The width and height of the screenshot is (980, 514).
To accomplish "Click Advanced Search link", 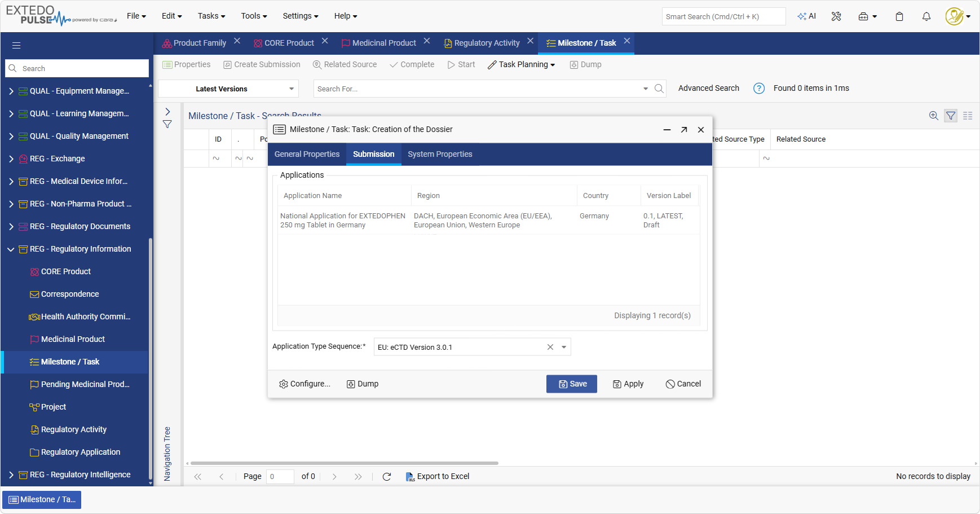I will [708, 88].
